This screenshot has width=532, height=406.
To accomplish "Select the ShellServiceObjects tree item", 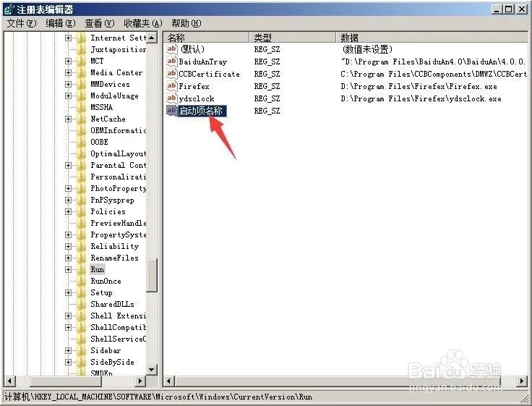I will coord(118,339).
